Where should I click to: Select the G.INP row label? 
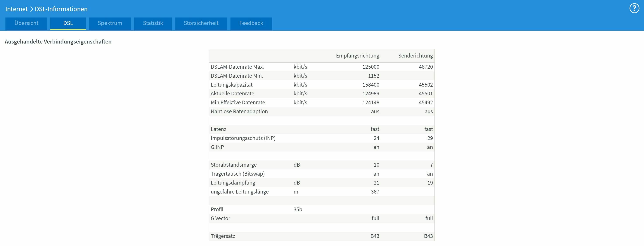click(x=217, y=147)
